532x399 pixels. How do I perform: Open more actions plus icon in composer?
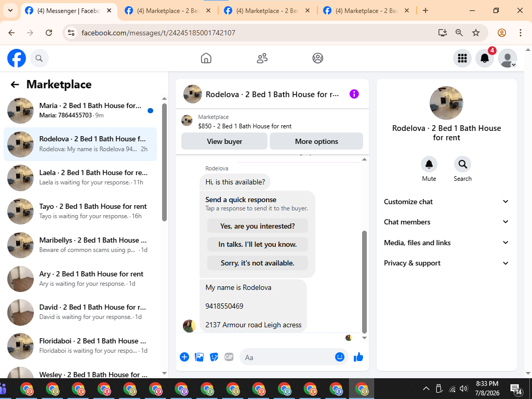(184, 357)
